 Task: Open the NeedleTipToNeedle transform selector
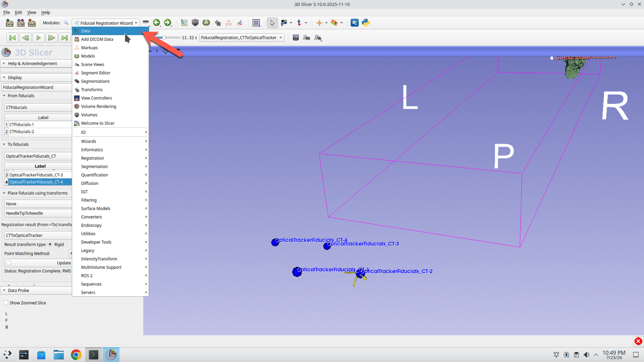click(x=38, y=213)
